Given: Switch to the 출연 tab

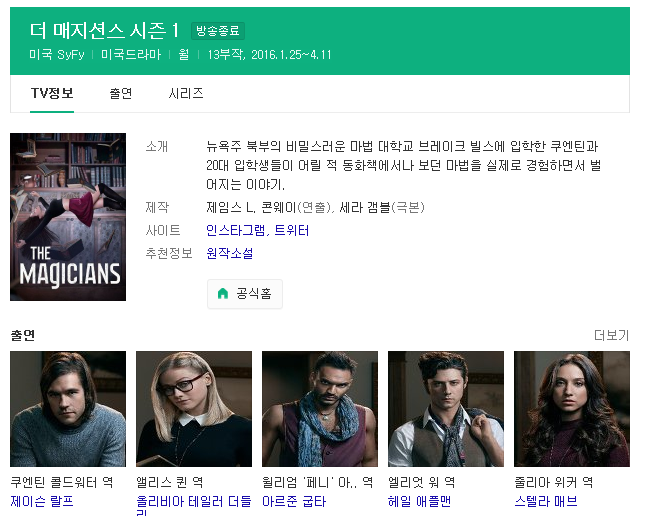Looking at the screenshot, I should [x=121, y=93].
